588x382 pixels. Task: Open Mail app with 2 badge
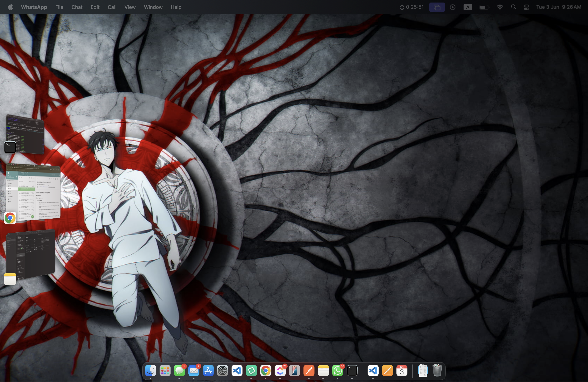click(x=194, y=370)
